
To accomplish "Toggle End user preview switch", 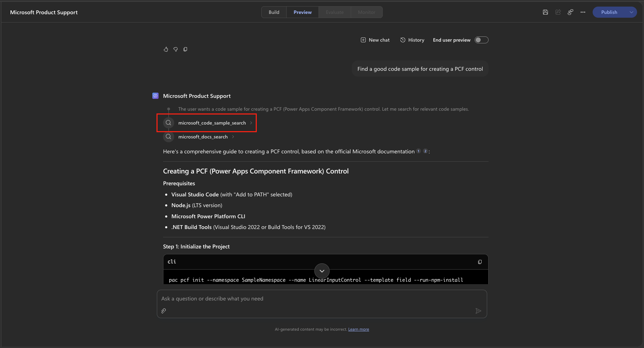I will click(482, 40).
